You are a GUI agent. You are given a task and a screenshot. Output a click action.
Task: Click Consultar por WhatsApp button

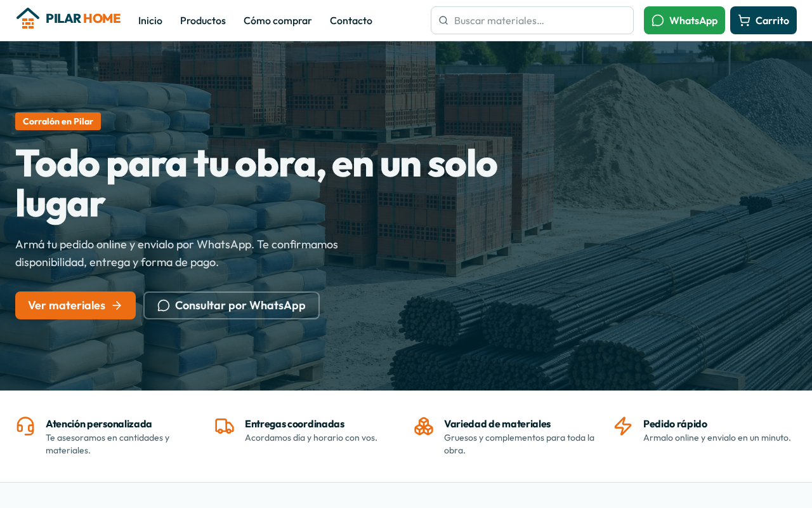[232, 305]
